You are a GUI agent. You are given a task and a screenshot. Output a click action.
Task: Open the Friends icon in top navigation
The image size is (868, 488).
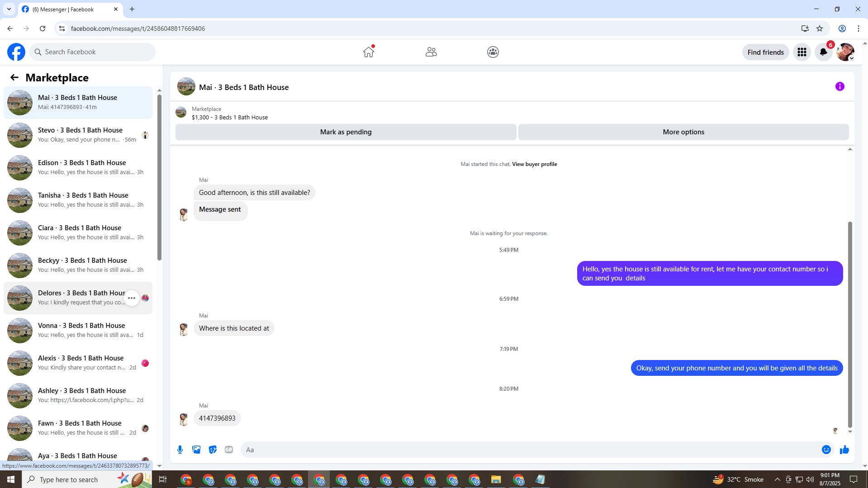[431, 52]
